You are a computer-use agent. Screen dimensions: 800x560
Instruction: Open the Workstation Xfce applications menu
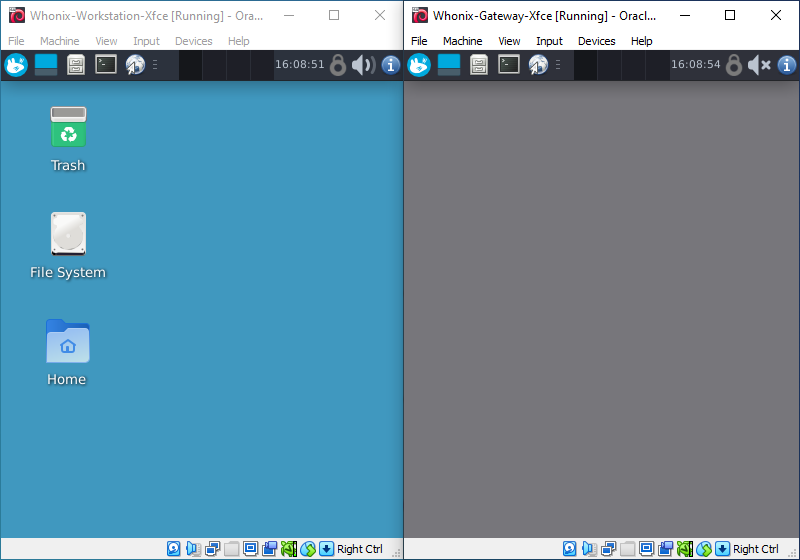pos(16,65)
